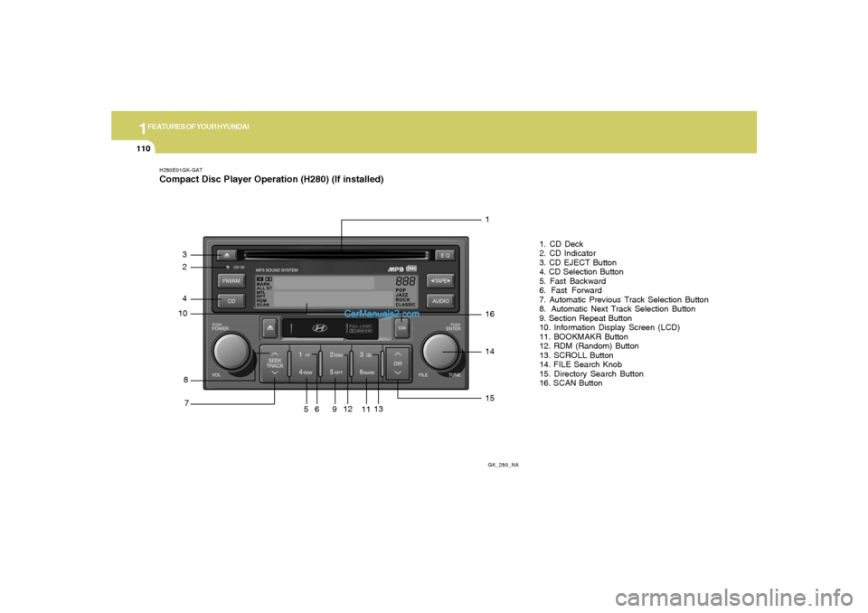The image size is (868, 613).
Task: Click the '4. CD Selection Button' entry
Action: (581, 272)
